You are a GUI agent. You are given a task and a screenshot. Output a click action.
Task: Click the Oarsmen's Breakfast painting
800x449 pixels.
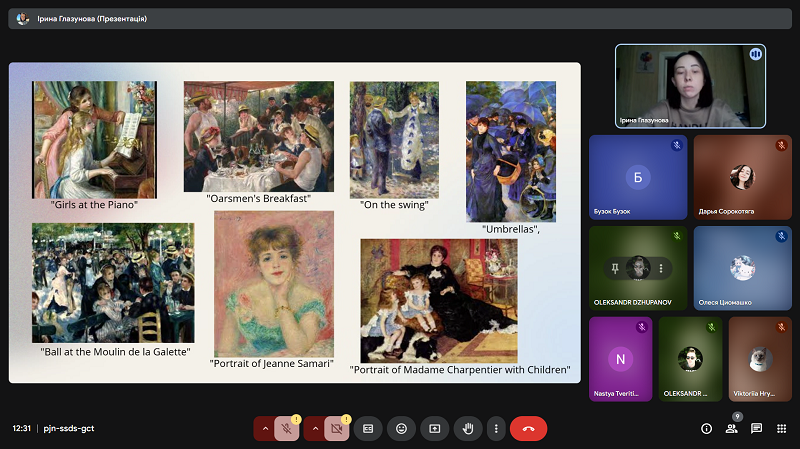[259, 136]
